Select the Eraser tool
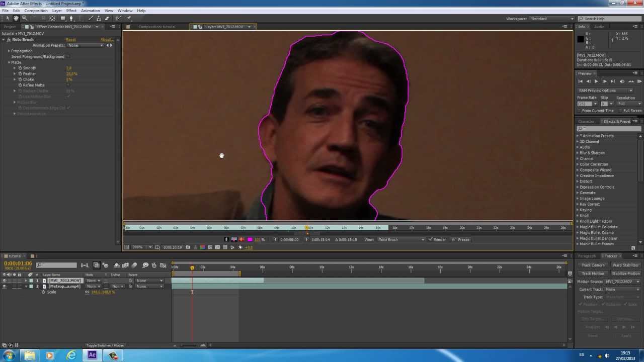This screenshot has height=362, width=644. [107, 18]
